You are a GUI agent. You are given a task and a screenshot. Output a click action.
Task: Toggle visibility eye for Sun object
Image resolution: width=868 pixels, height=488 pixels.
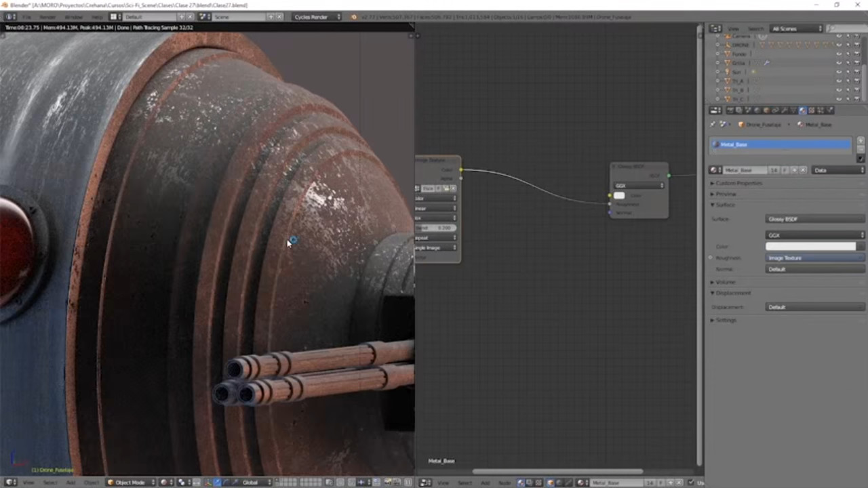click(x=839, y=72)
